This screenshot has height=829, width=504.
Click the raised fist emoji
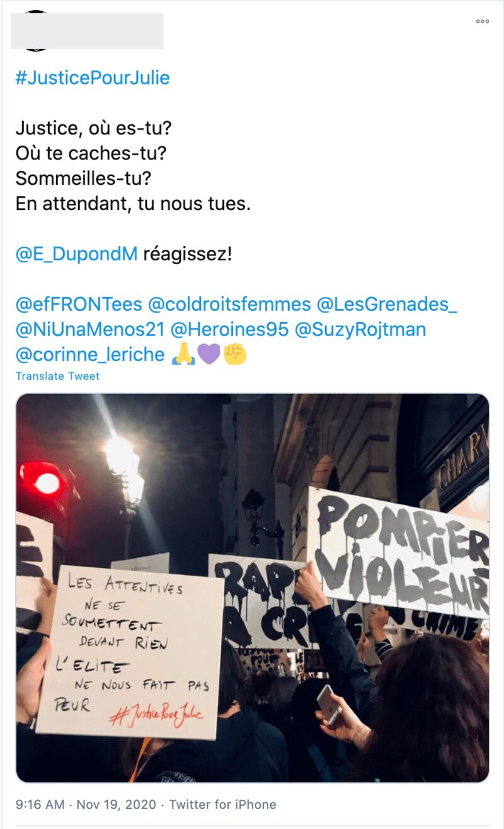(235, 354)
